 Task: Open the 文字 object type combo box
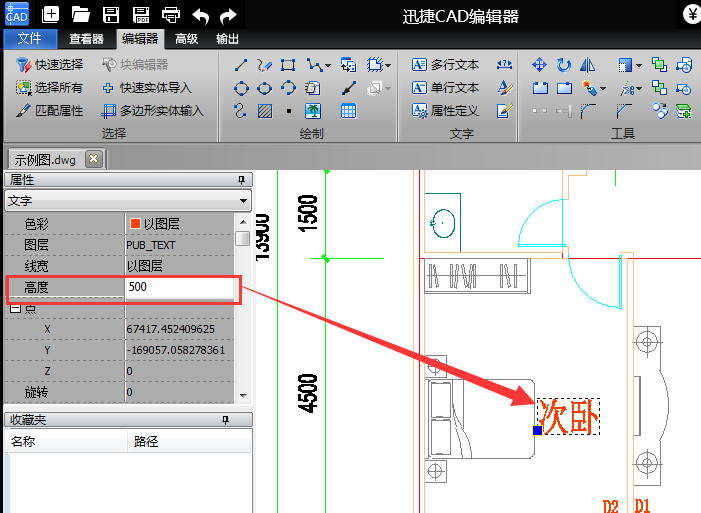(x=128, y=201)
